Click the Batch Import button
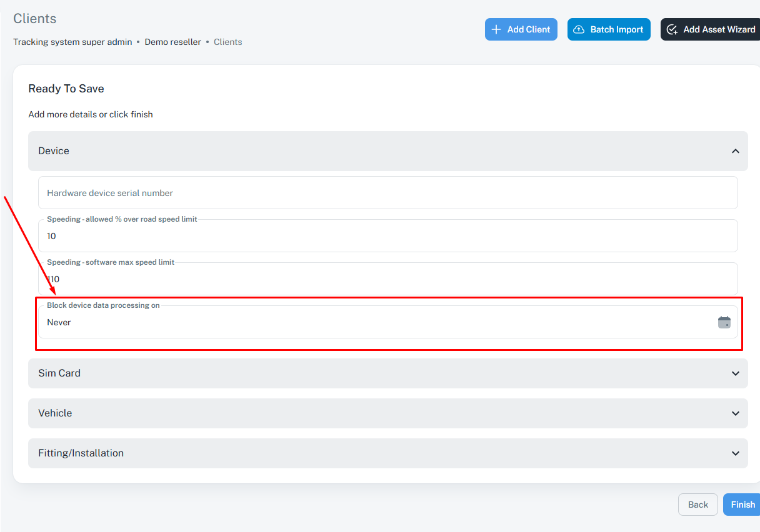This screenshot has height=532, width=760. (x=609, y=29)
